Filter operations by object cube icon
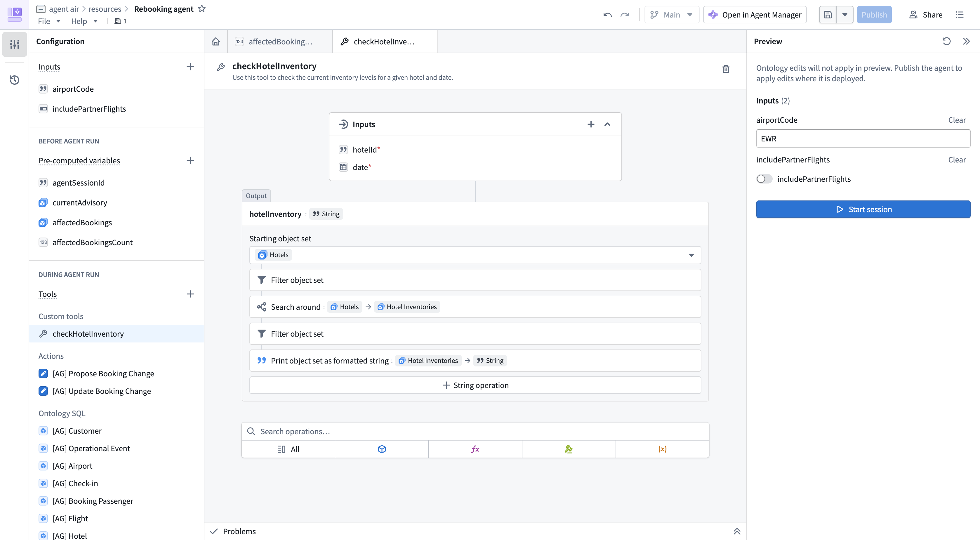Image resolution: width=980 pixels, height=540 pixels. click(x=382, y=449)
